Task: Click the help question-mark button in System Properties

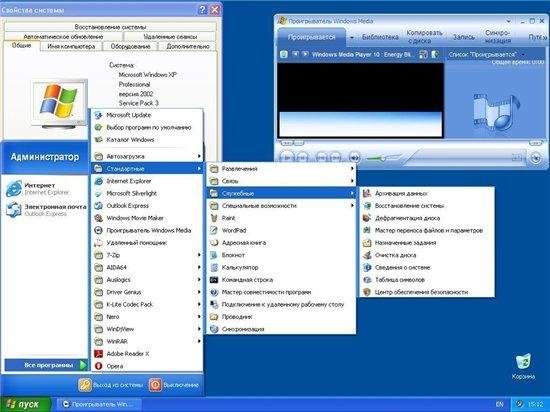Action: click(202, 10)
